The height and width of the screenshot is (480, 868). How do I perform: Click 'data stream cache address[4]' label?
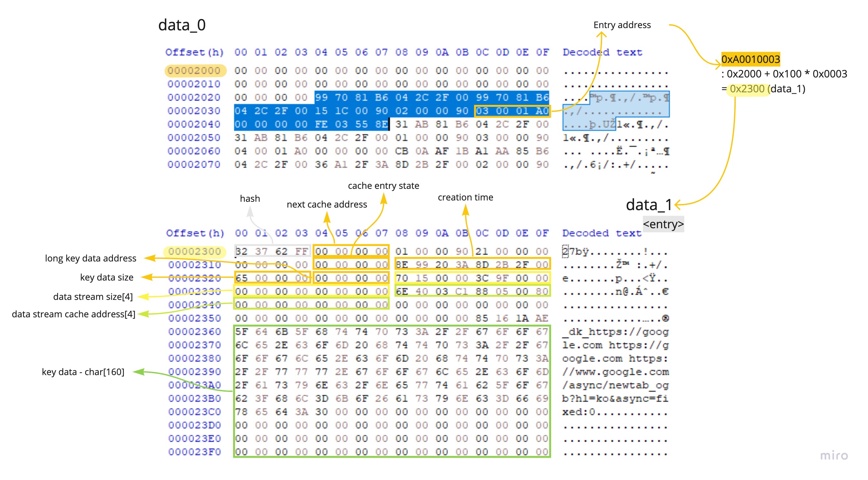coord(74,314)
